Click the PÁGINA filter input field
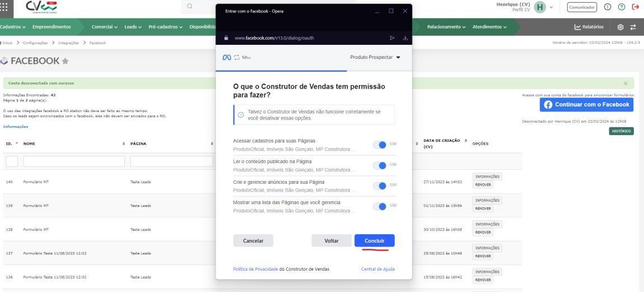 coord(172,161)
